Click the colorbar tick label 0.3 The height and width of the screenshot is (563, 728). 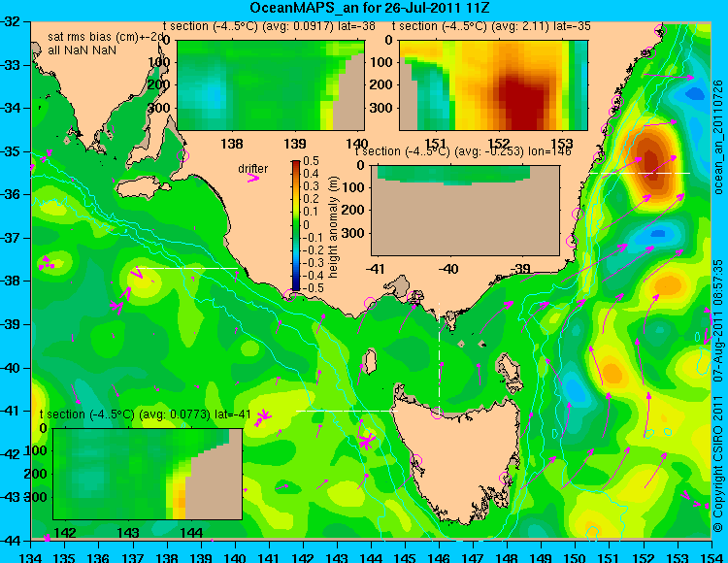[312, 186]
